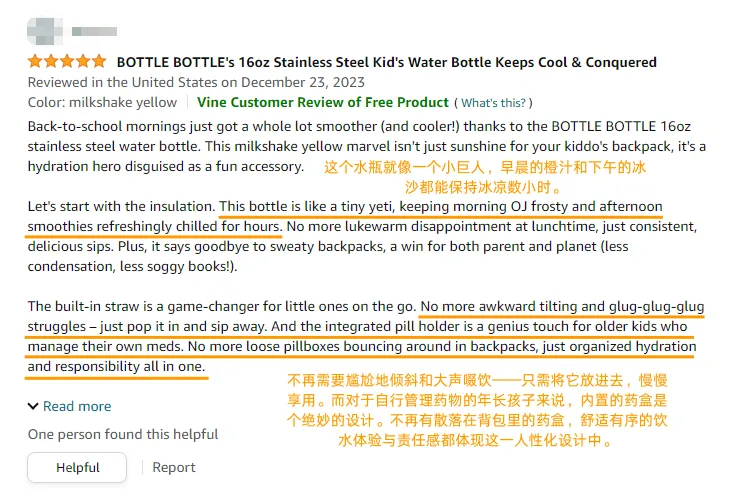This screenshot has height=500, width=744.
Task: Click the sentence "The built-in straw is a game-changer"
Action: (x=221, y=305)
